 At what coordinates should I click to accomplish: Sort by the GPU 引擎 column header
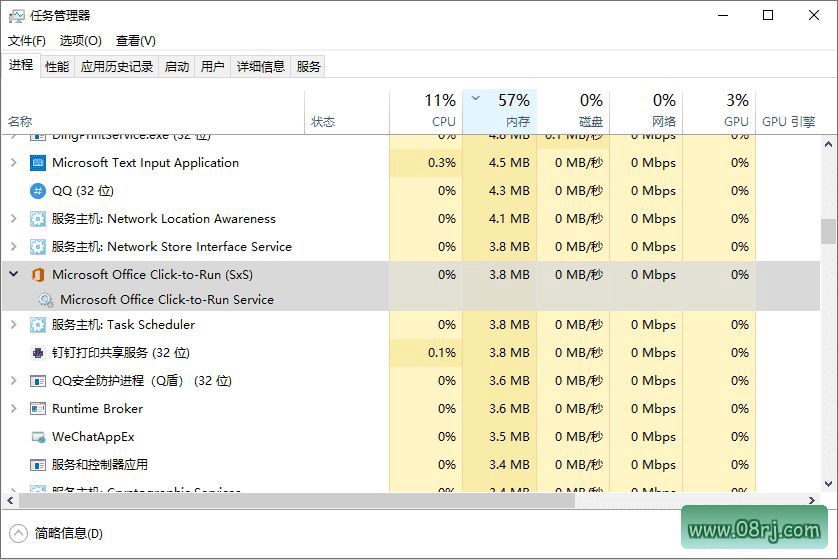click(x=788, y=112)
